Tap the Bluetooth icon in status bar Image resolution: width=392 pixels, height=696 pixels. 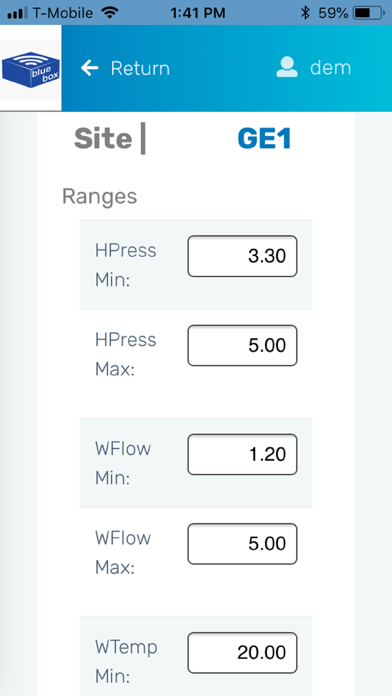305,13
